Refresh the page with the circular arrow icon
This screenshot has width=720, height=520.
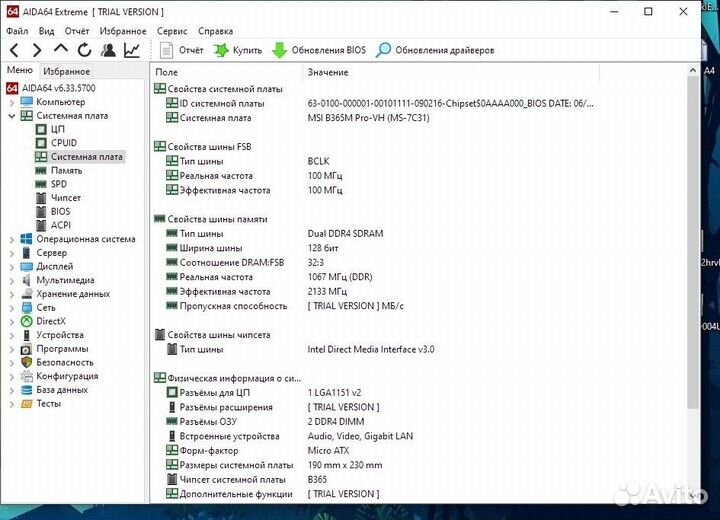click(x=84, y=50)
